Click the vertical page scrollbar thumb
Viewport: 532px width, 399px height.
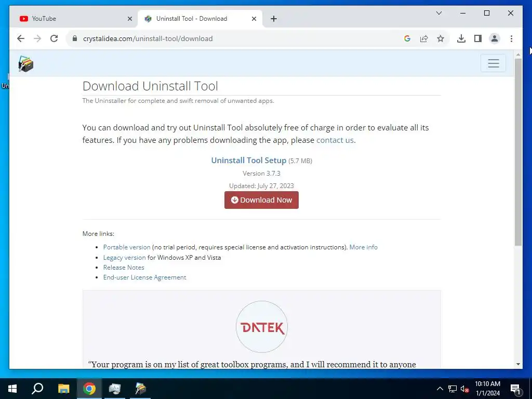pyautogui.click(x=518, y=152)
